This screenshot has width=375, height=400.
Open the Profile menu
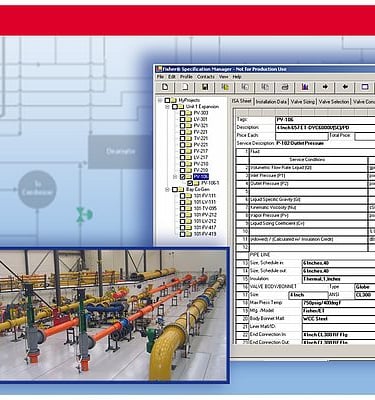tap(186, 77)
